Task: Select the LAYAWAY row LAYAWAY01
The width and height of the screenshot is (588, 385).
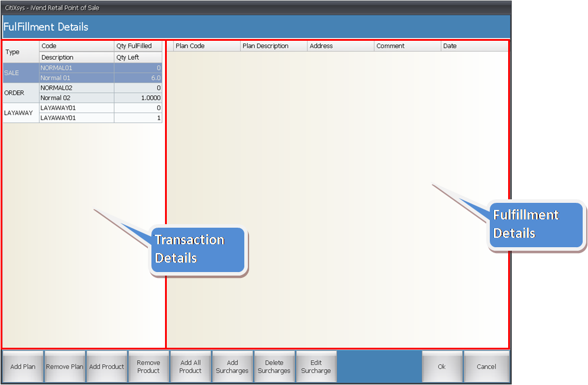Action: [77, 108]
